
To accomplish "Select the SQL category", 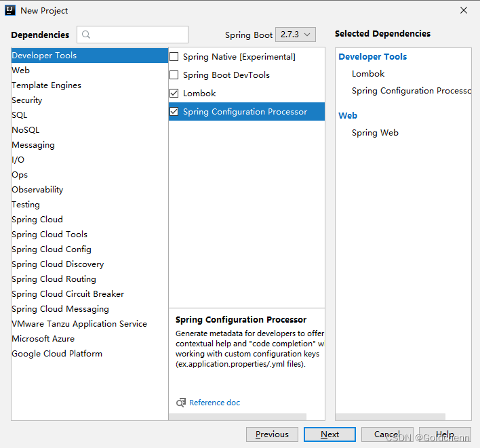I will 89,115.
